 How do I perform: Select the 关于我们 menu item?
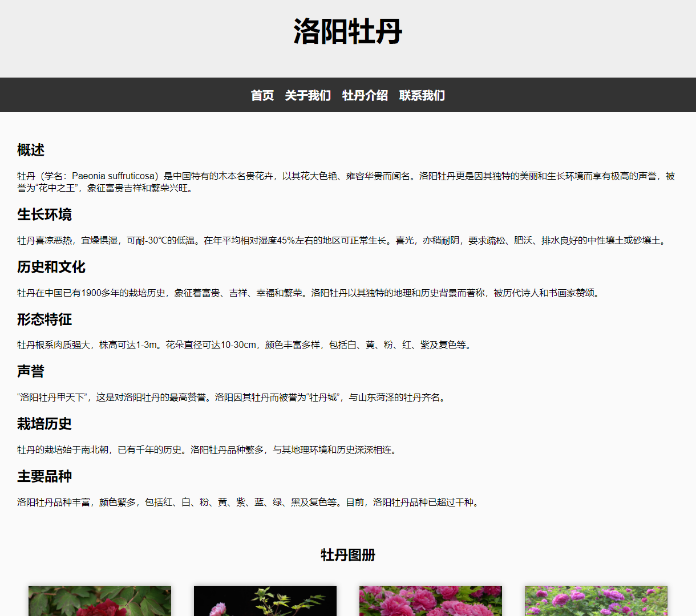[308, 96]
